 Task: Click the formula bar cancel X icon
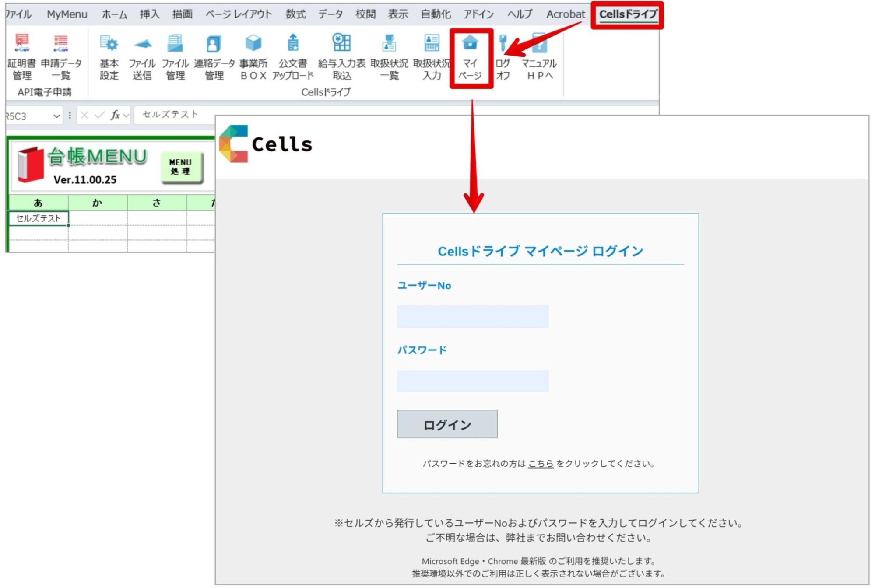click(x=84, y=115)
